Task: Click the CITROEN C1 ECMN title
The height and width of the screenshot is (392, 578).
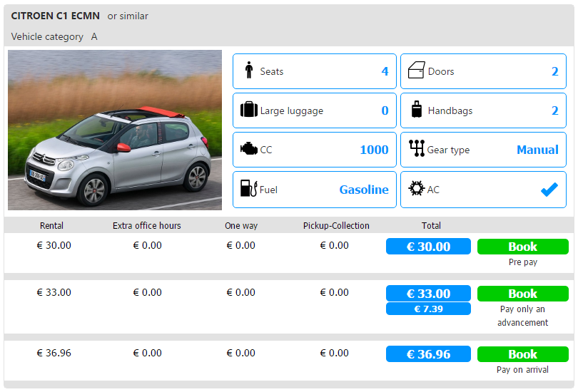Action: [x=55, y=16]
